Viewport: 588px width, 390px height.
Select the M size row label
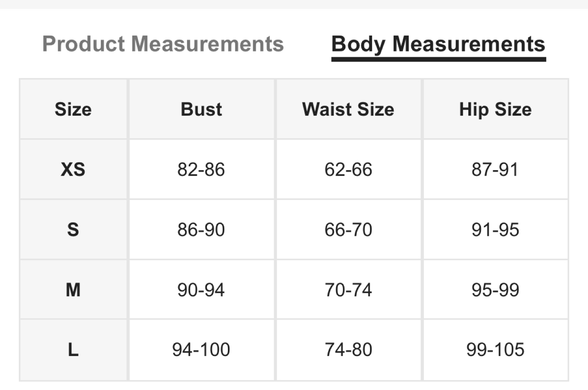(73, 290)
